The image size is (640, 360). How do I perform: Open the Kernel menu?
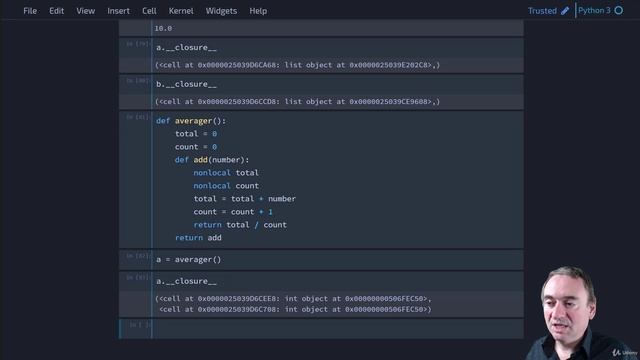coord(181,11)
